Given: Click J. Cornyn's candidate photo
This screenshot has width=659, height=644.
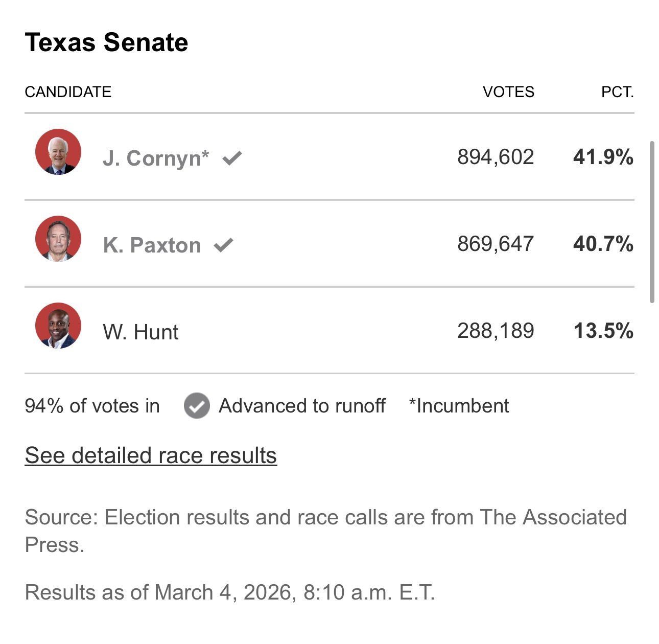Looking at the screenshot, I should click(58, 152).
